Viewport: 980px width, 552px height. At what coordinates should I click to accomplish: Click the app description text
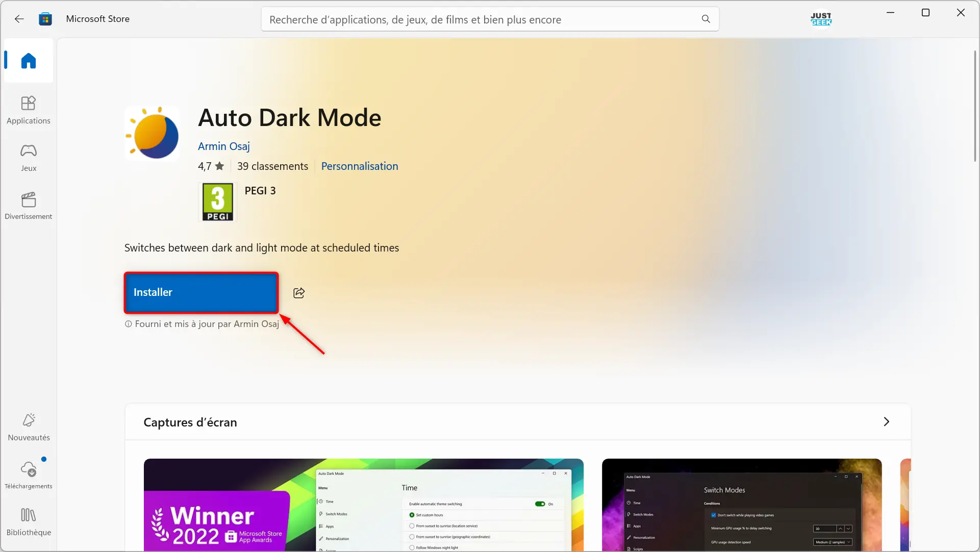[262, 248]
